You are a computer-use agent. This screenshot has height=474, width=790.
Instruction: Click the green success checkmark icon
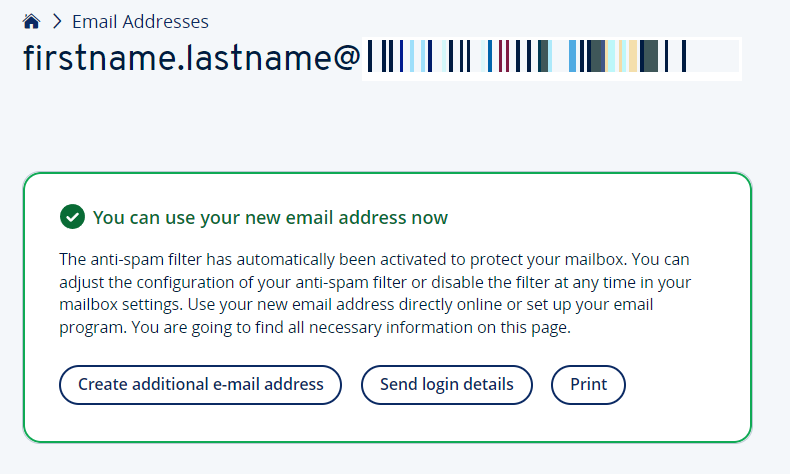point(71,216)
